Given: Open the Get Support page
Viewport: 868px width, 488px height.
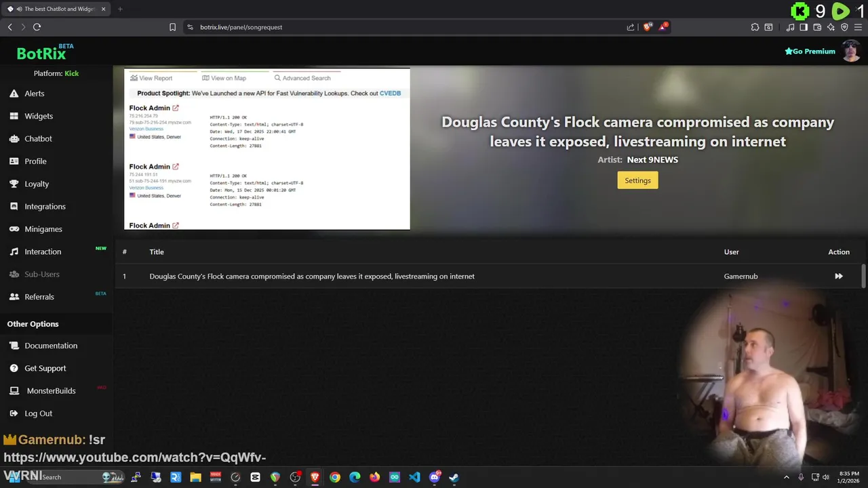Looking at the screenshot, I should (x=45, y=368).
